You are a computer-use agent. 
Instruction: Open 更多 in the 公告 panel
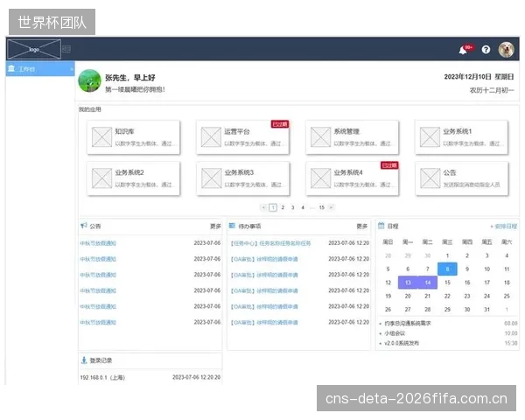click(215, 227)
